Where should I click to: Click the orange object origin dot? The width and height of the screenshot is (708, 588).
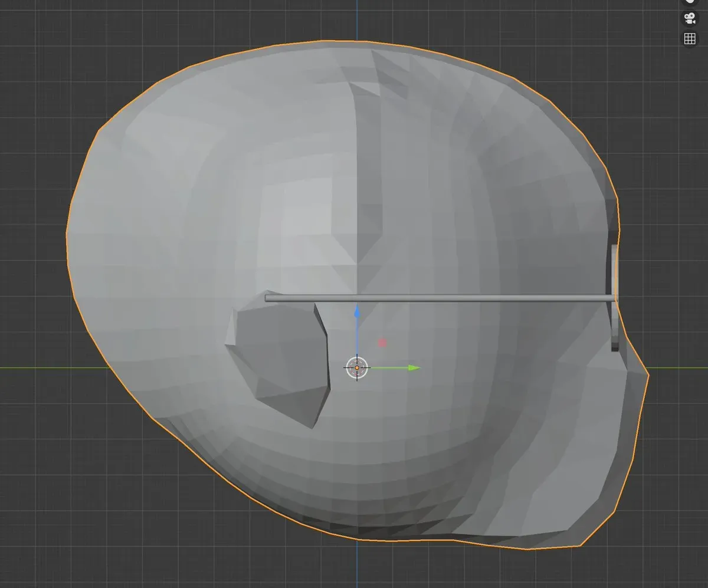pyautogui.click(x=356, y=367)
